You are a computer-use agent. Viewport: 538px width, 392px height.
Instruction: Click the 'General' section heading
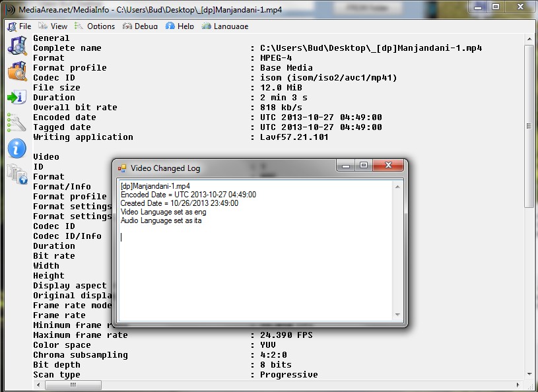coord(51,38)
